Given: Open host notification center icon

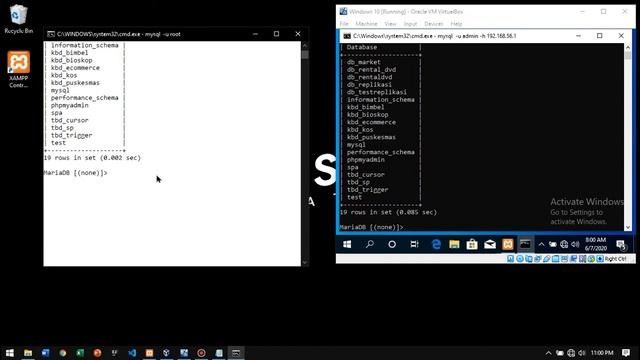Looking at the screenshot, I should click(x=626, y=353).
